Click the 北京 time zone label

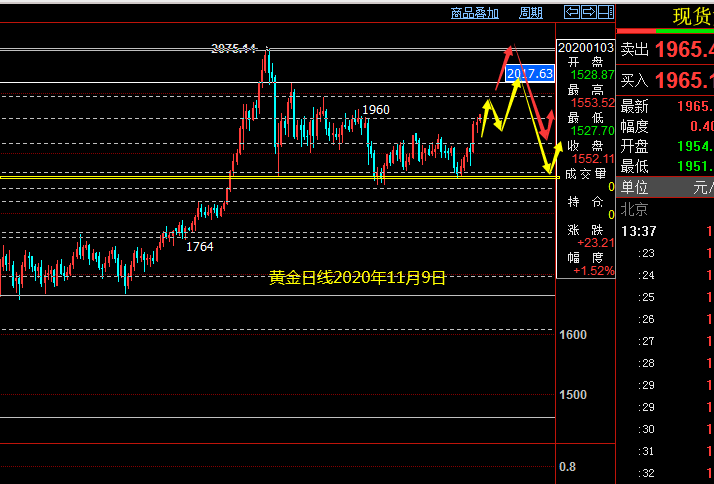point(634,209)
